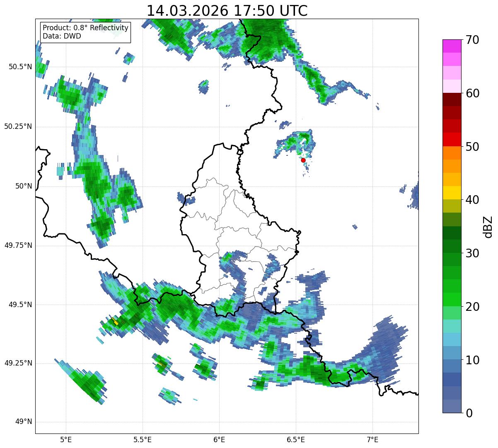This screenshot has width=498, height=448.
Task: Click the colorbar tick label '50'
Action: click(472, 147)
